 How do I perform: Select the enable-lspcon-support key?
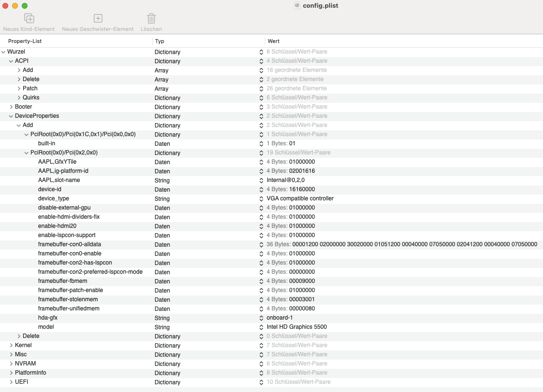[67, 235]
